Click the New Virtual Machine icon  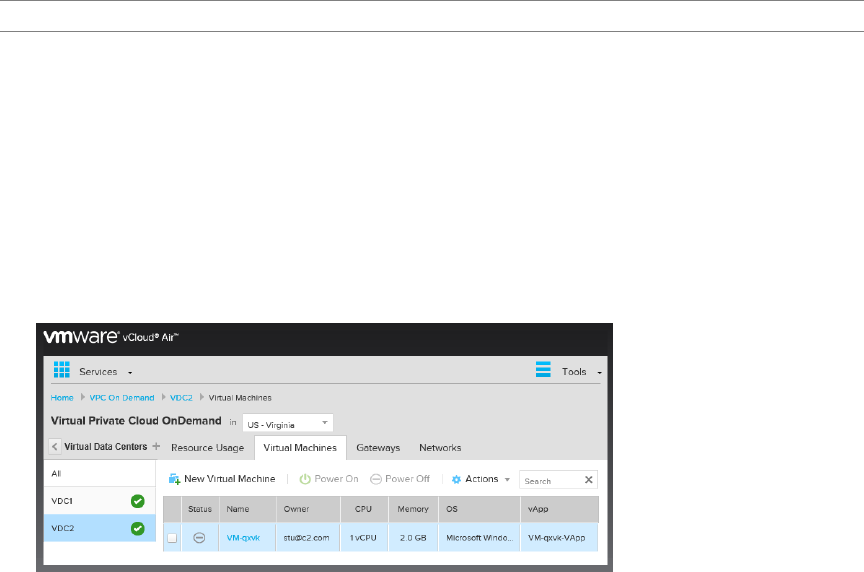pyautogui.click(x=174, y=479)
